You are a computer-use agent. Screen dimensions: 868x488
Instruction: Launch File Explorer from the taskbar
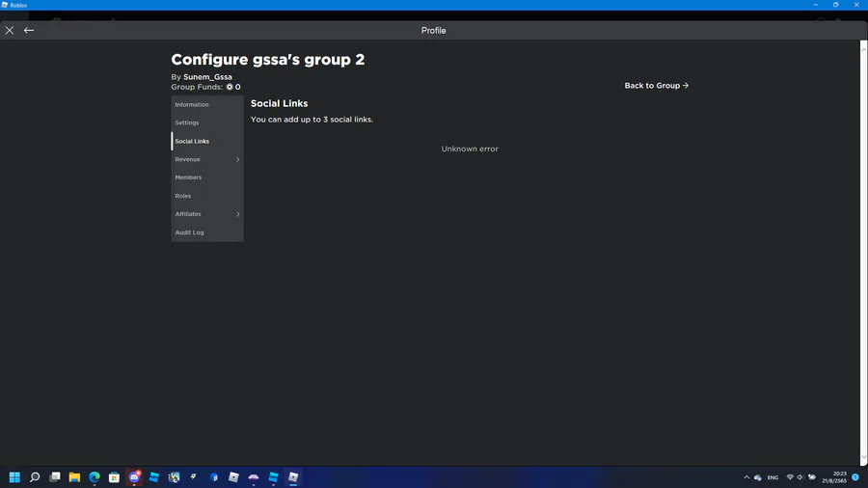point(74,477)
